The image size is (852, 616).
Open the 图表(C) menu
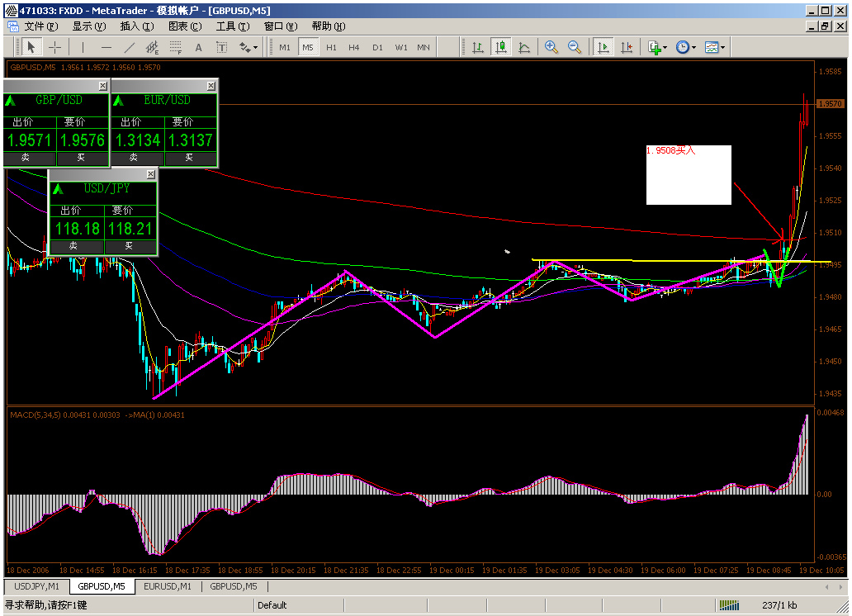click(x=185, y=26)
